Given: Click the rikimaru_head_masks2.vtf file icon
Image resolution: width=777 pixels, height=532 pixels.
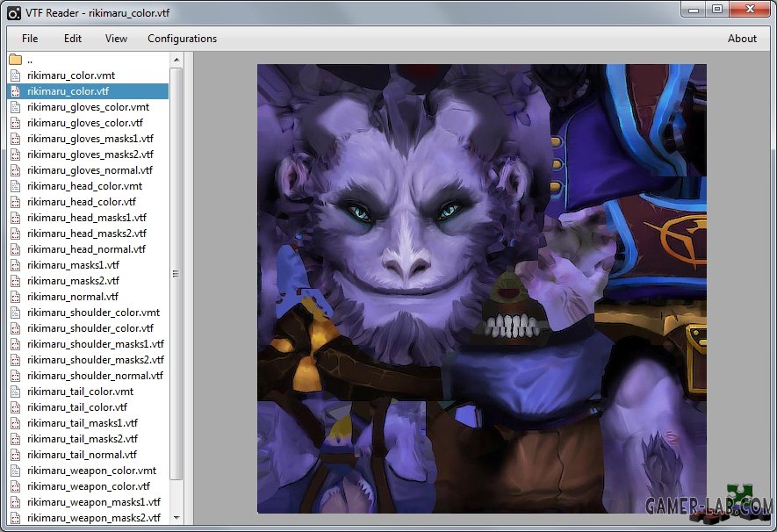Looking at the screenshot, I should (x=15, y=234).
